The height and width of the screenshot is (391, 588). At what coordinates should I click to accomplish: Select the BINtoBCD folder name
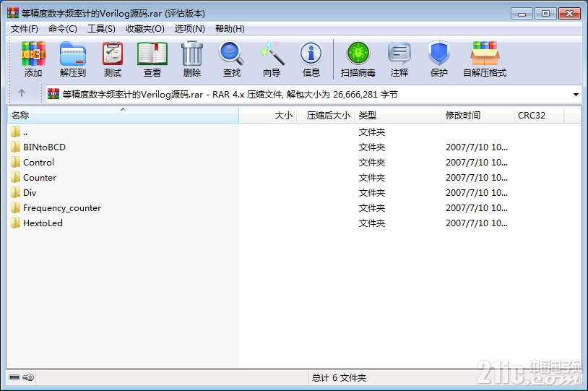[x=44, y=147]
